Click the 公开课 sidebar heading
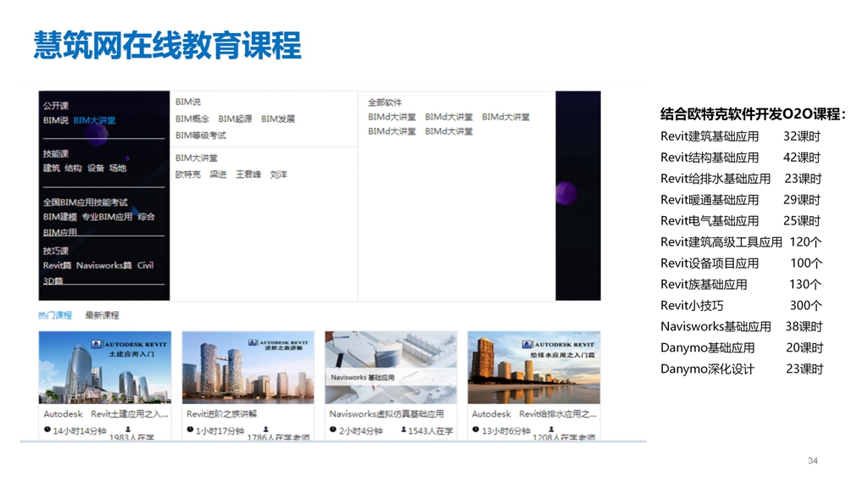This screenshot has width=868, height=488. click(x=56, y=106)
